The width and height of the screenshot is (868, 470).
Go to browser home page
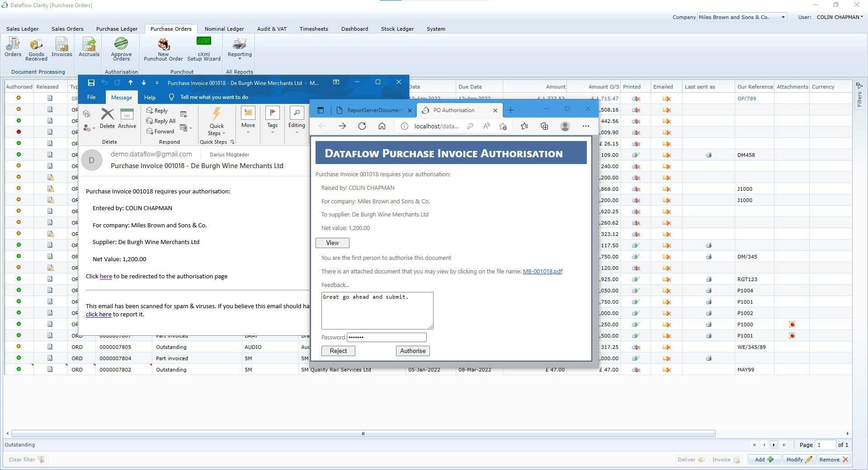(x=382, y=127)
